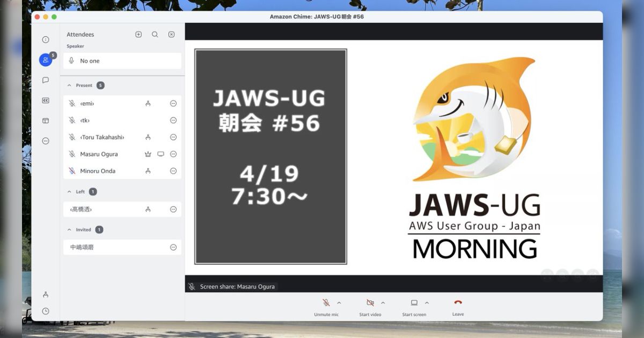Start your video camera
This screenshot has height=338, width=644.
click(370, 302)
